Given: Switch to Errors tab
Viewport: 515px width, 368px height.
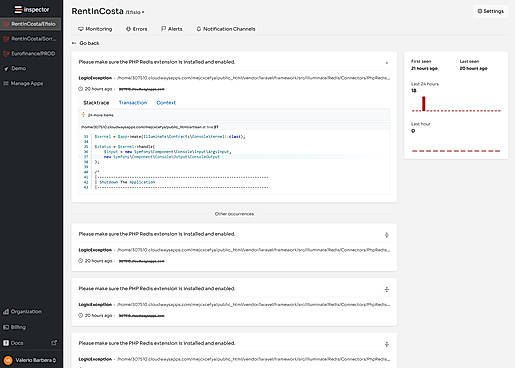Looking at the screenshot, I should (x=136, y=29).
